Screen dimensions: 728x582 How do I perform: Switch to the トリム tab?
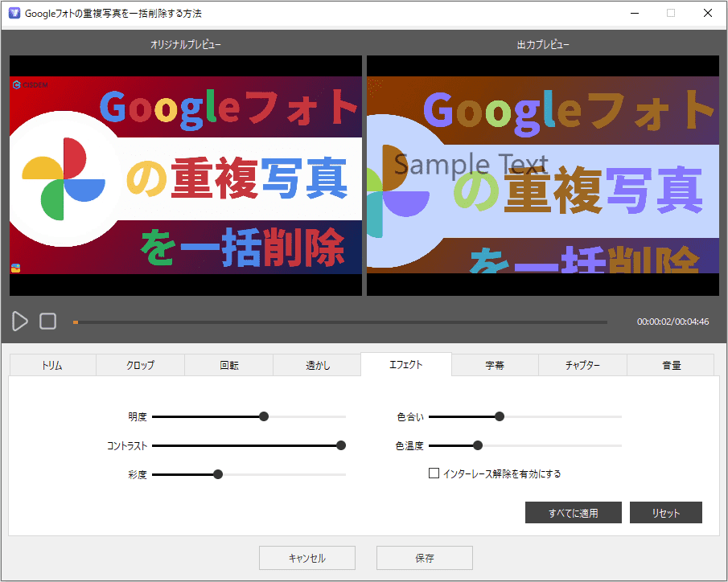pyautogui.click(x=52, y=365)
